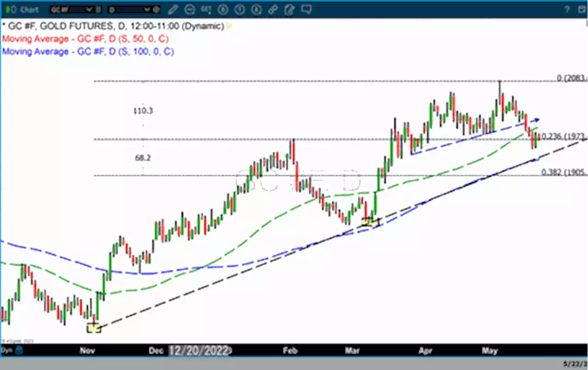Click the Feb label on the time axis
Screen dimensions: 588x370
pos(290,351)
